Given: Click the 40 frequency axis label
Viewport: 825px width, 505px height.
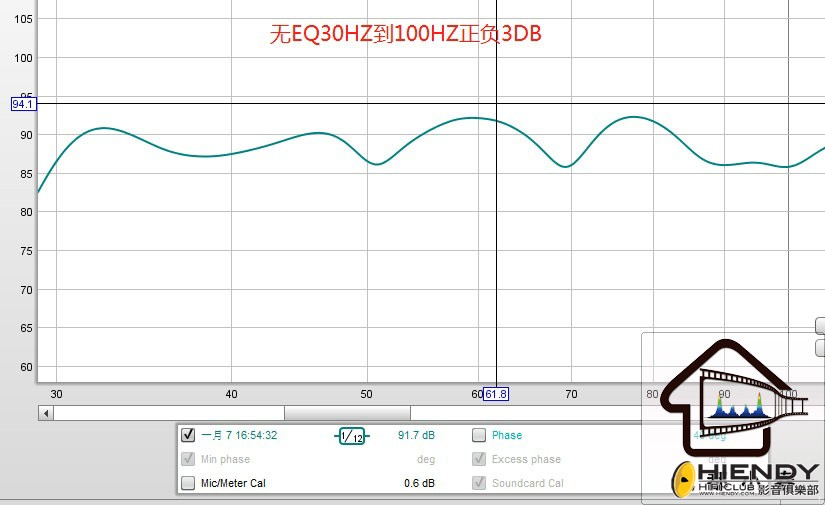Looking at the screenshot, I should pyautogui.click(x=231, y=394).
